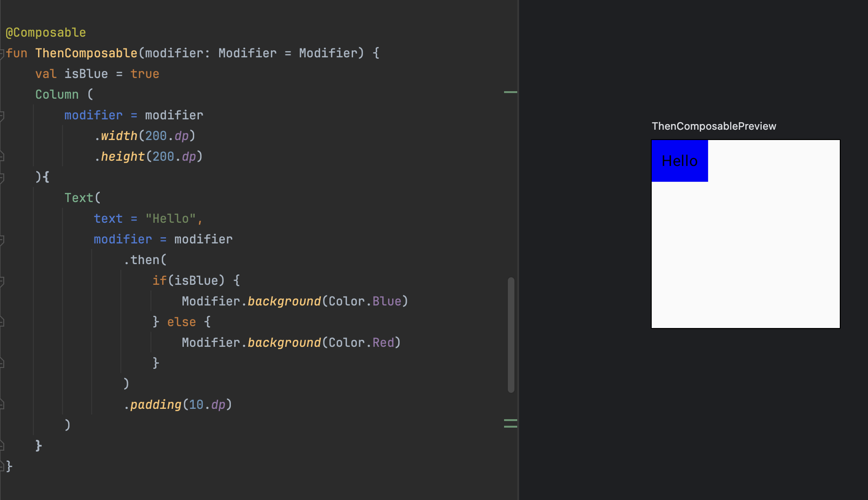The height and width of the screenshot is (500, 868).
Task: Click the .then( call
Action: coord(145,260)
